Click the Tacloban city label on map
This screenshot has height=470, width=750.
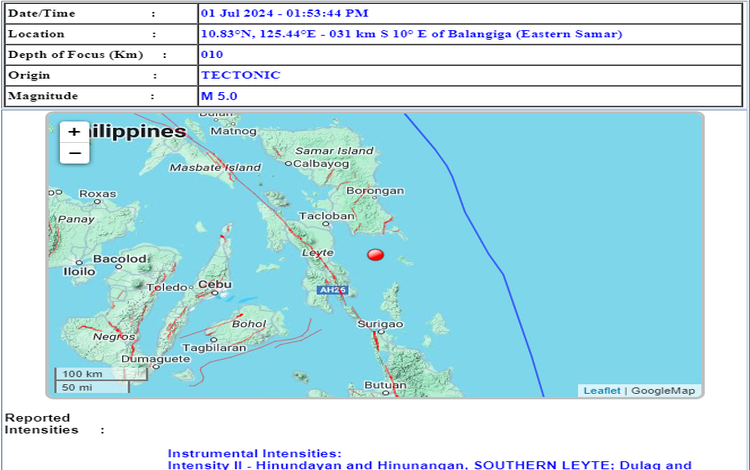coord(327,216)
